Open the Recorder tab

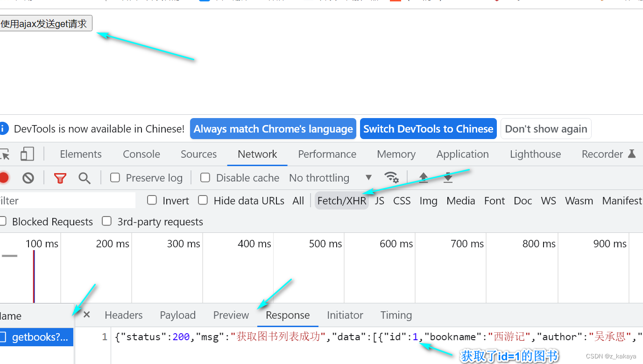(x=608, y=154)
